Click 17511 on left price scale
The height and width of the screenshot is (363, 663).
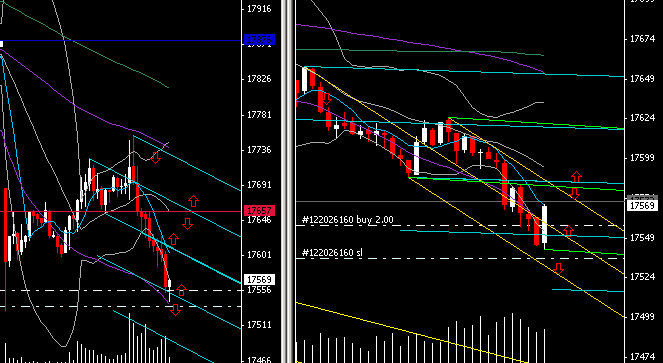click(259, 325)
